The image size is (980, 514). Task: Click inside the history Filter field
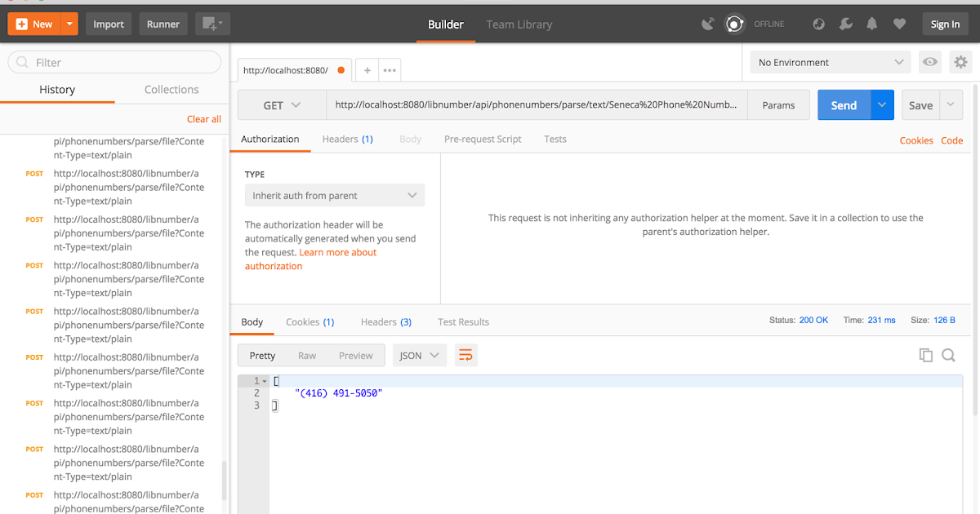[114, 62]
